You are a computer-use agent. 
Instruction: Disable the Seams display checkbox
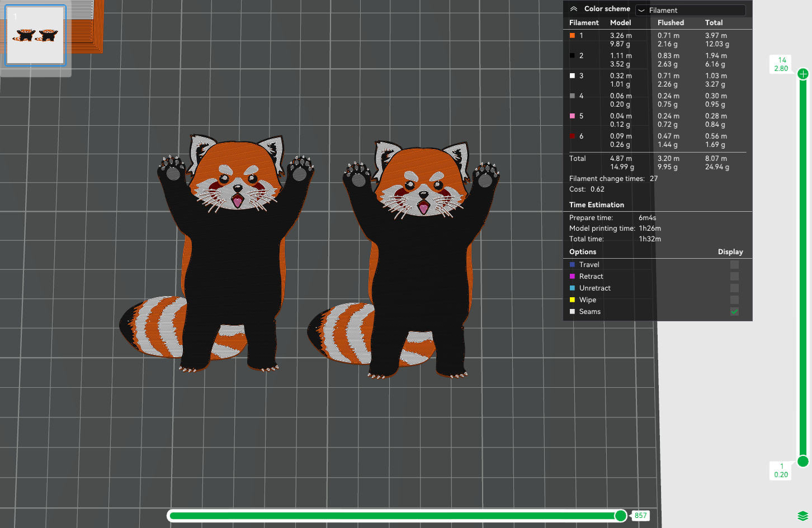pos(734,311)
